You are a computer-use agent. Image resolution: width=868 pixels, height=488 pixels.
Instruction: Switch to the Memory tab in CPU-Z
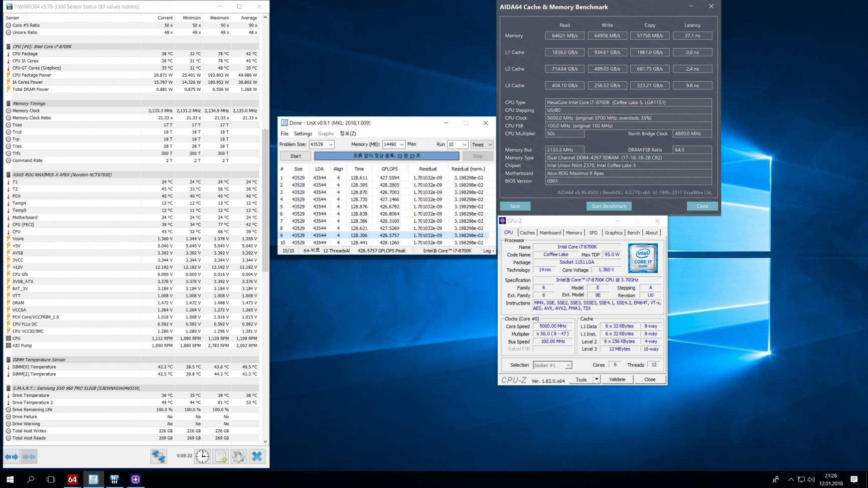coord(574,233)
